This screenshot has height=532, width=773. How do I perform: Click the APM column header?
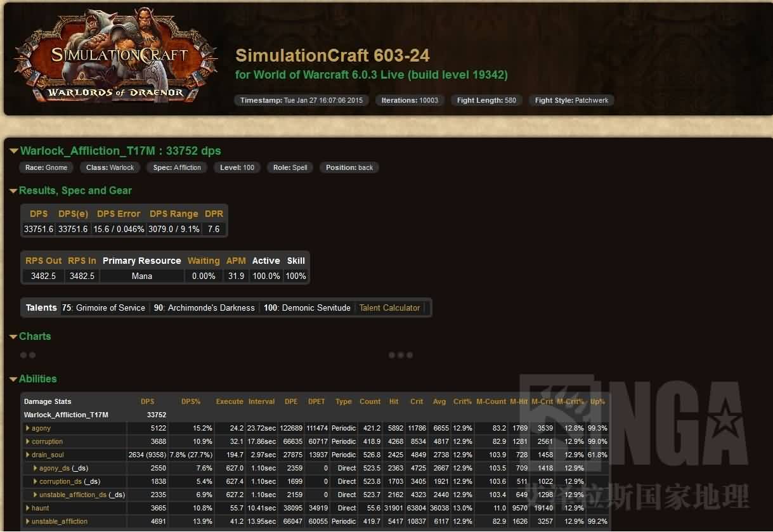tap(236, 261)
